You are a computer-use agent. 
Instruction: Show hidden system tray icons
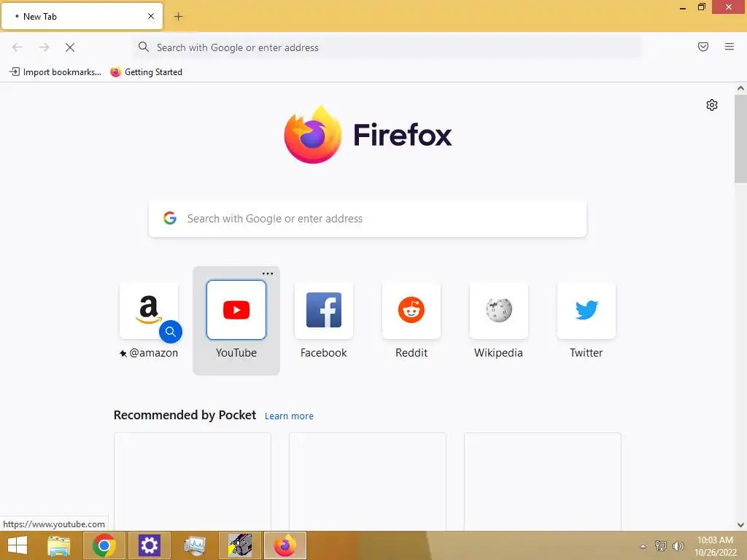point(643,546)
